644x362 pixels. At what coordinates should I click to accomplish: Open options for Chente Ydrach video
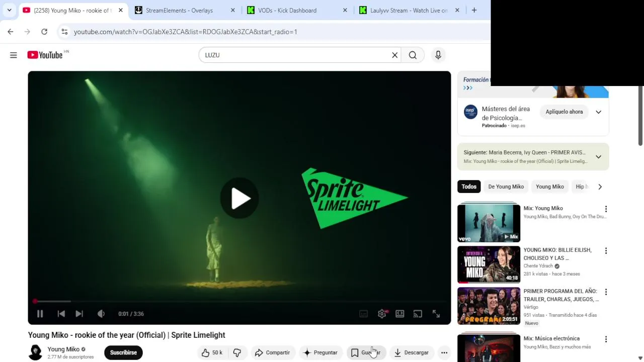click(606, 251)
